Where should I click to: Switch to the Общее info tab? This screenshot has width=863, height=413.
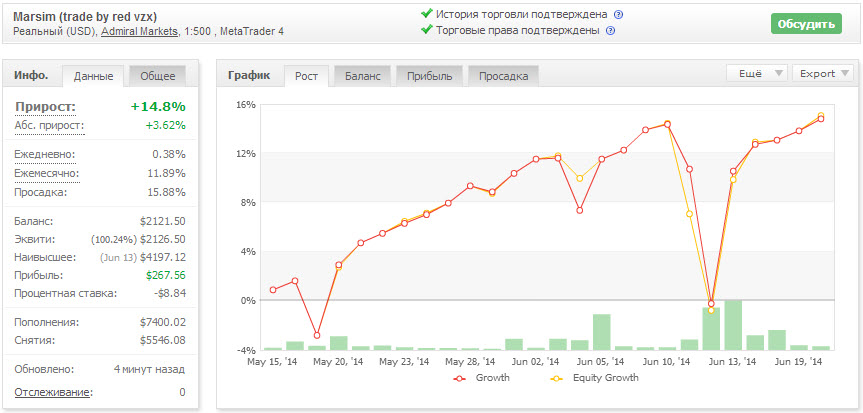tap(157, 76)
